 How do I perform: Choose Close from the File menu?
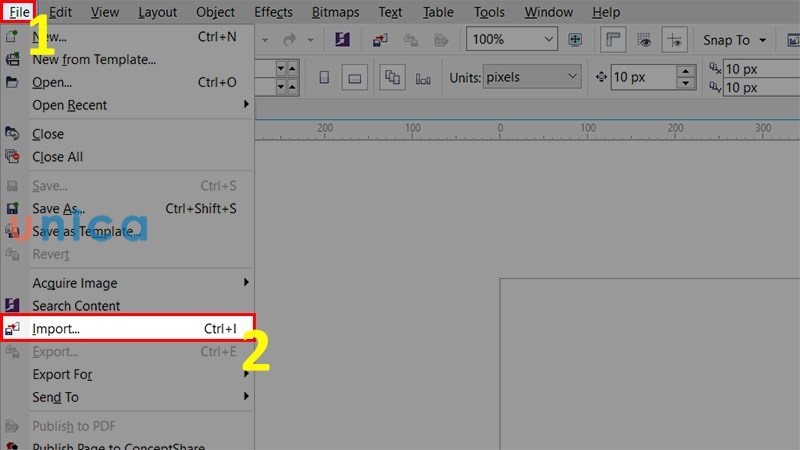pyautogui.click(x=128, y=134)
